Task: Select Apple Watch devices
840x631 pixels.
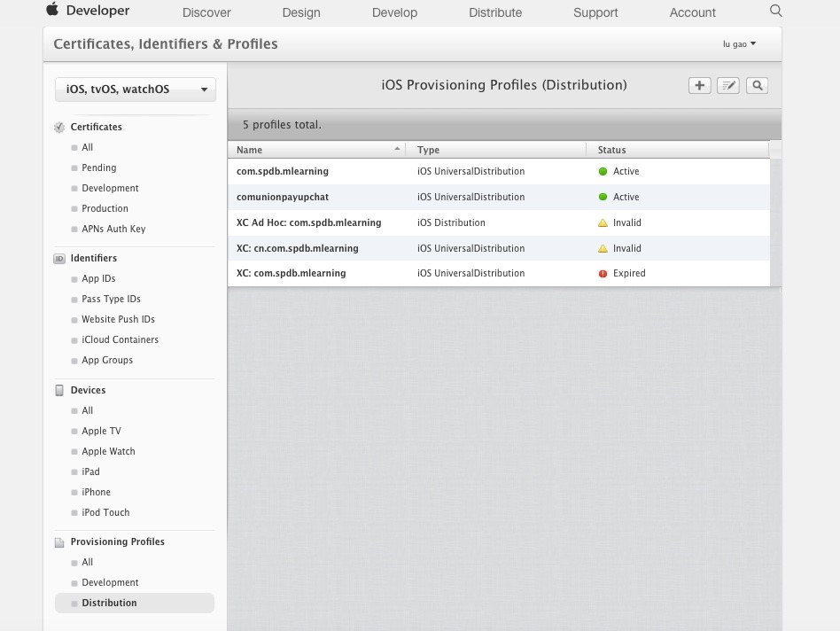Action: coord(108,452)
